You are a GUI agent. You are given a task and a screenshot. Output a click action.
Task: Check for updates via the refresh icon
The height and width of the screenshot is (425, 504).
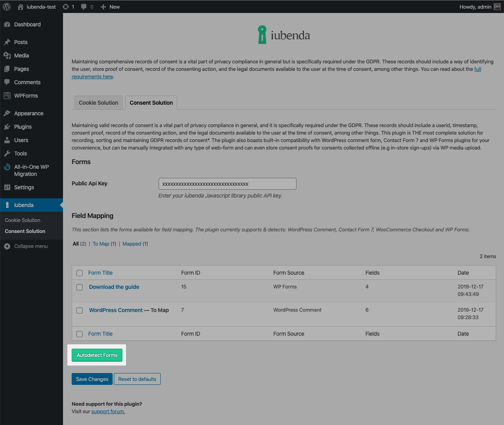65,7
